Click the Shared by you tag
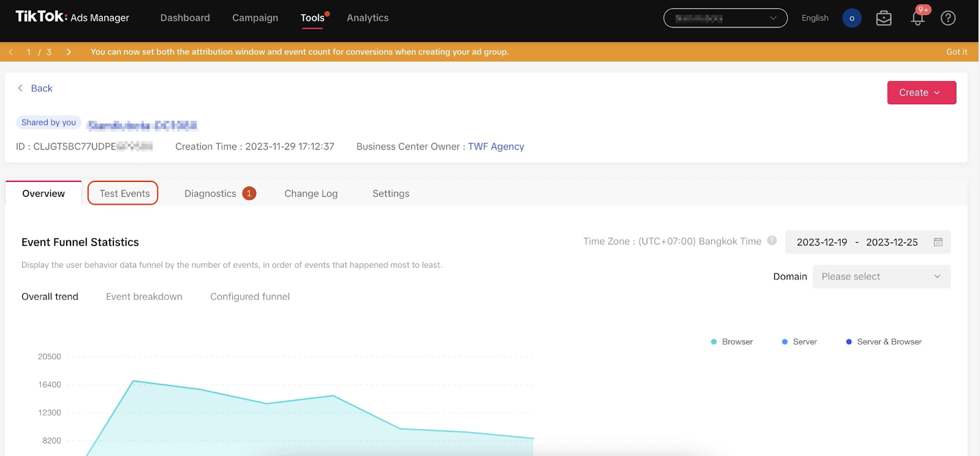This screenshot has width=980, height=456. click(48, 123)
